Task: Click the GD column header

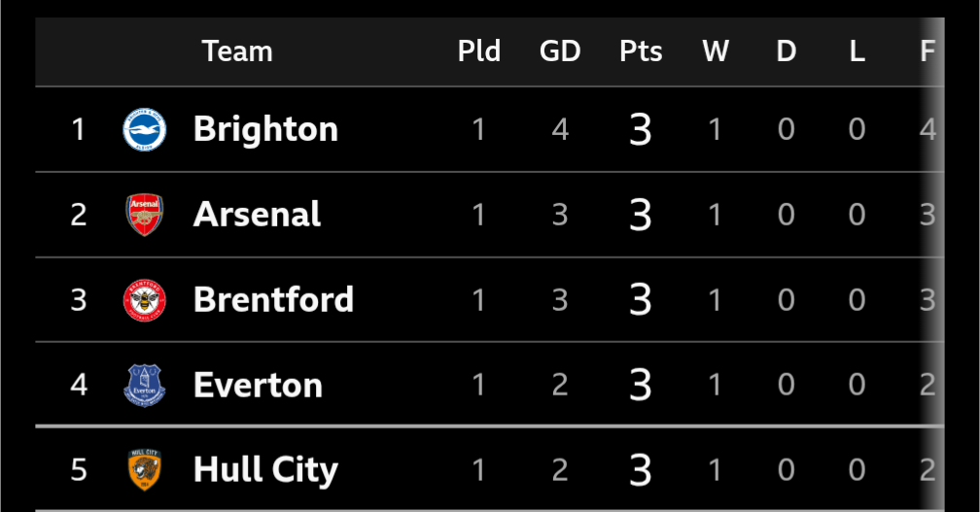Action: (560, 51)
